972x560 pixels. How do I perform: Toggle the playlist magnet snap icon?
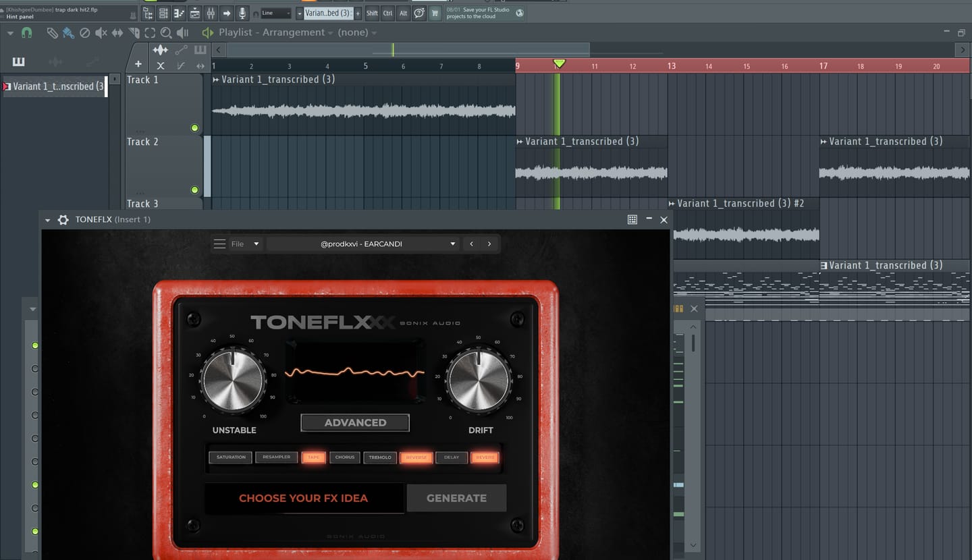pos(26,32)
